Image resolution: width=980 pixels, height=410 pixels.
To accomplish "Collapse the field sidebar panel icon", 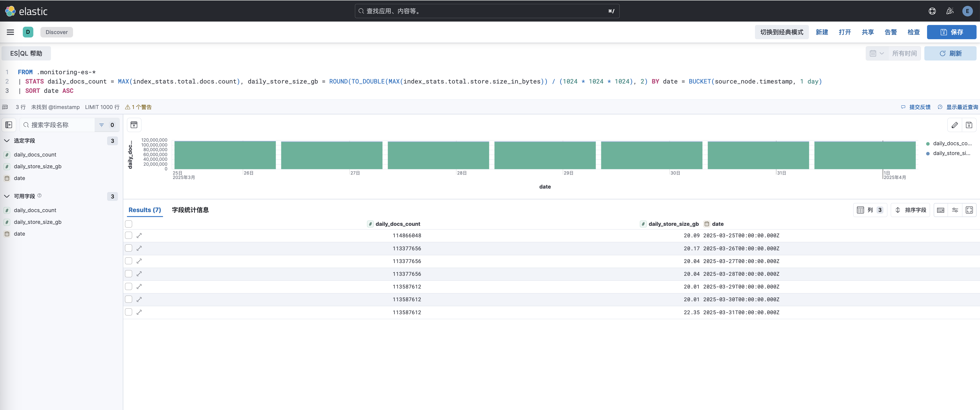I will click(9, 125).
